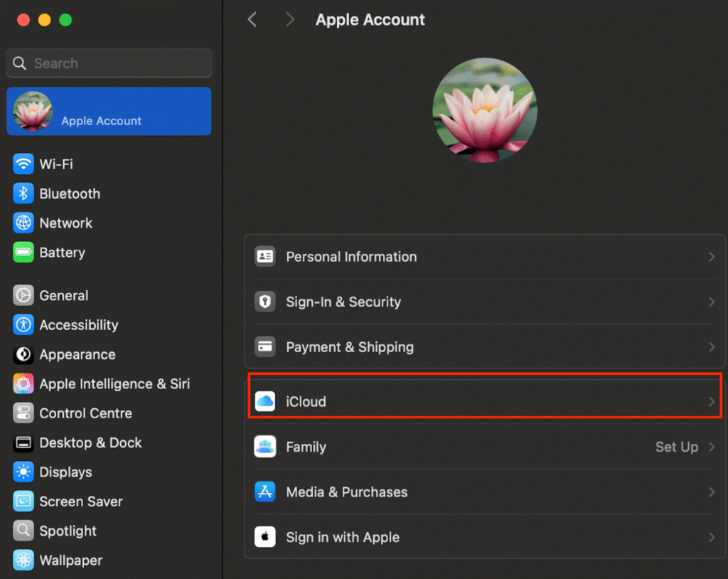Select Wi-Fi label in sidebar
The width and height of the screenshot is (728, 579).
point(56,164)
